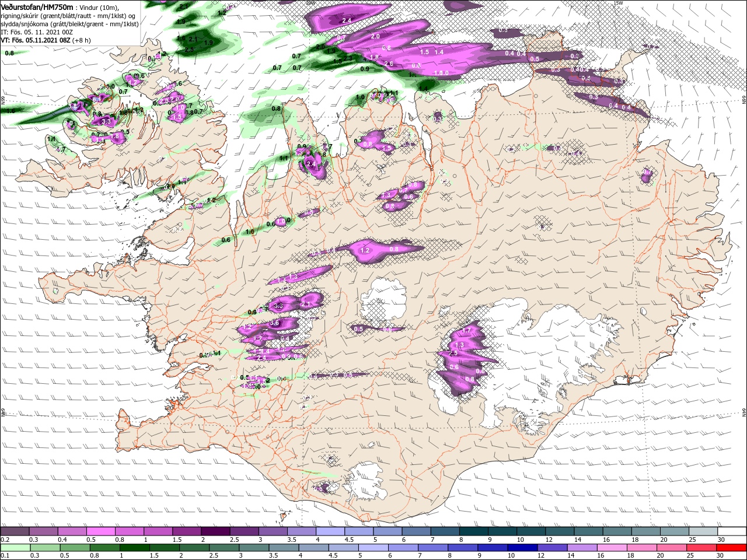Click the top legend swatch between 25 and 30
Viewport: 747px width, 560px height.
[703, 531]
